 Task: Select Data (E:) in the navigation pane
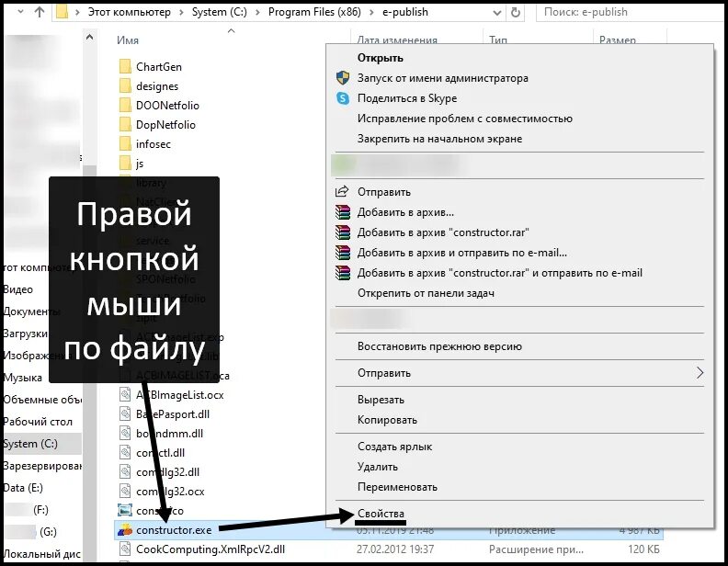23,488
